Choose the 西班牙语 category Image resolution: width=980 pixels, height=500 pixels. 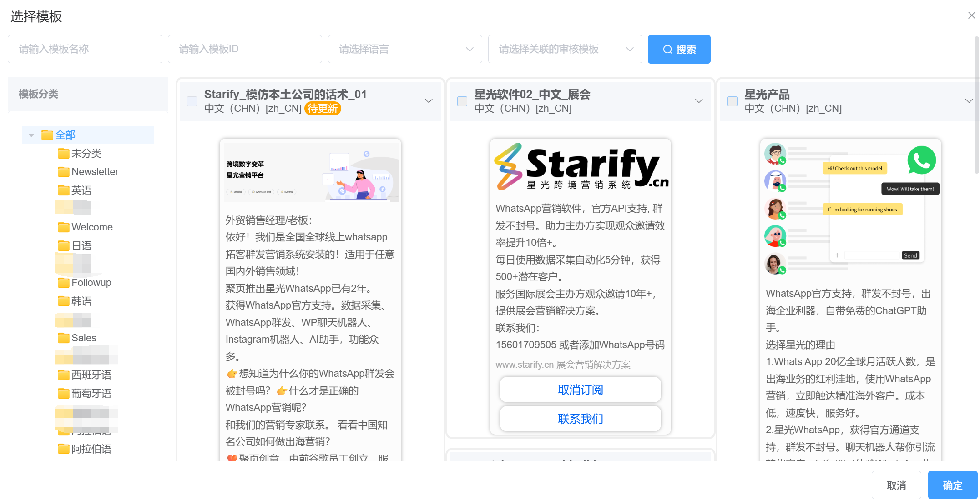tap(91, 375)
